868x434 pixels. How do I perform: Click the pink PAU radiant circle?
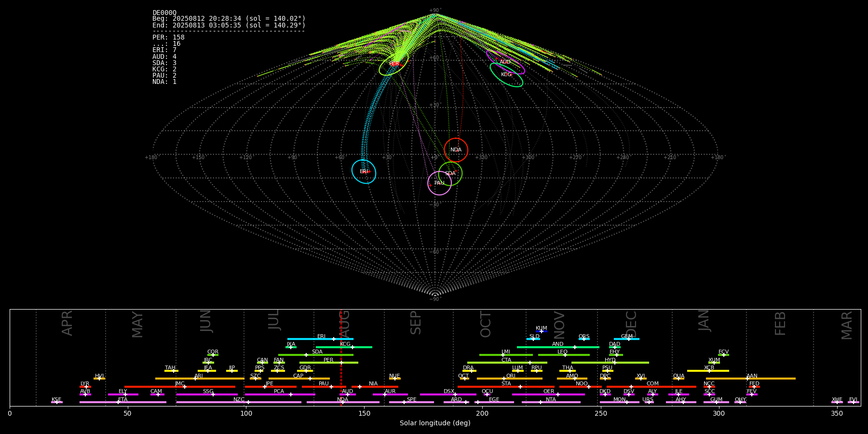(439, 183)
